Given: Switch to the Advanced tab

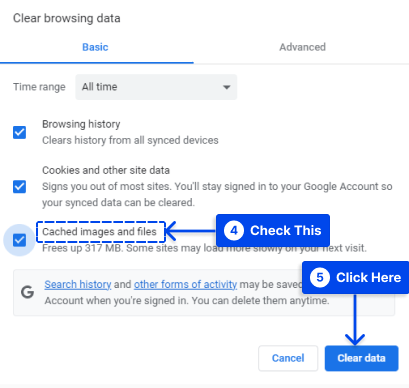Looking at the screenshot, I should (302, 47).
